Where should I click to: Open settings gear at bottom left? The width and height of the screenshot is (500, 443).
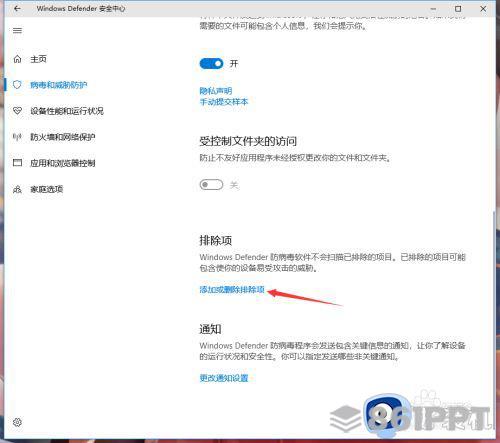[17, 422]
